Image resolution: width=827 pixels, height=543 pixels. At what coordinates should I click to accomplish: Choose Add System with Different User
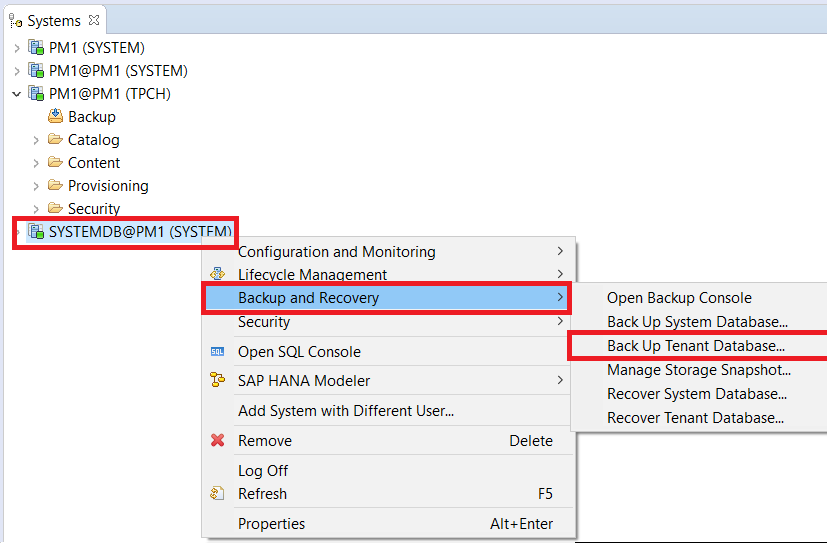tap(388, 411)
